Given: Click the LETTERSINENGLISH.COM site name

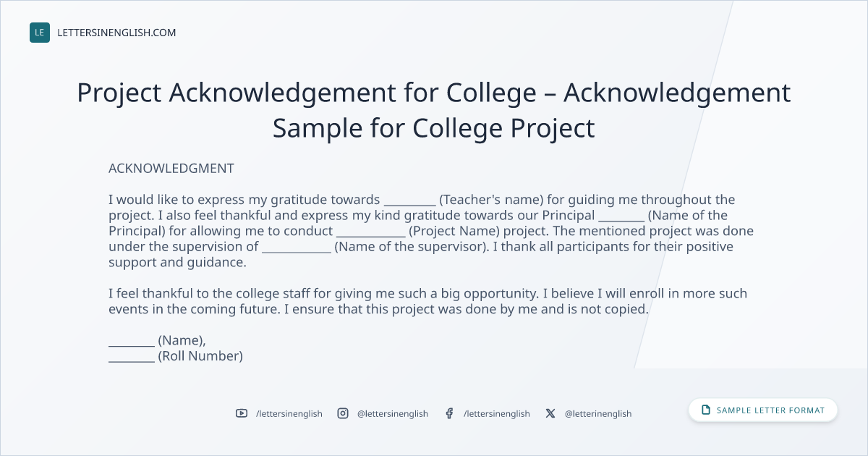Looking at the screenshot, I should (116, 33).
